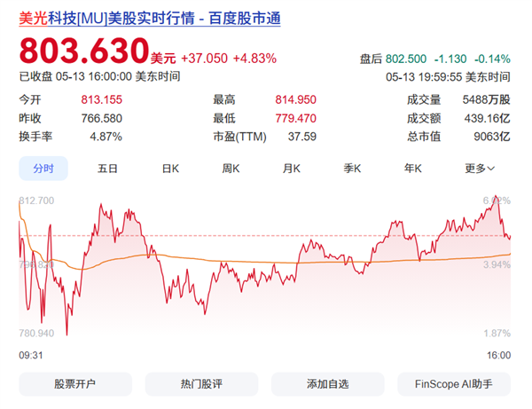Click the chart percent label 1.87%
The width and height of the screenshot is (532, 409).
497,334
